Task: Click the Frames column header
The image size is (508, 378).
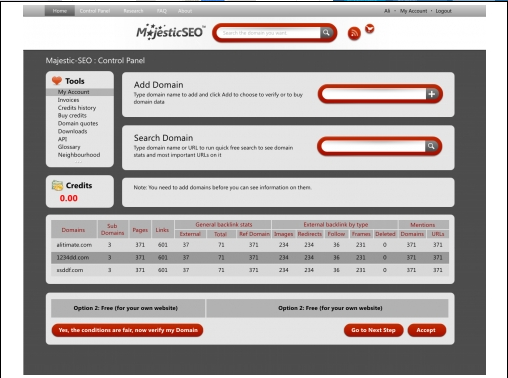Action: pyautogui.click(x=361, y=234)
